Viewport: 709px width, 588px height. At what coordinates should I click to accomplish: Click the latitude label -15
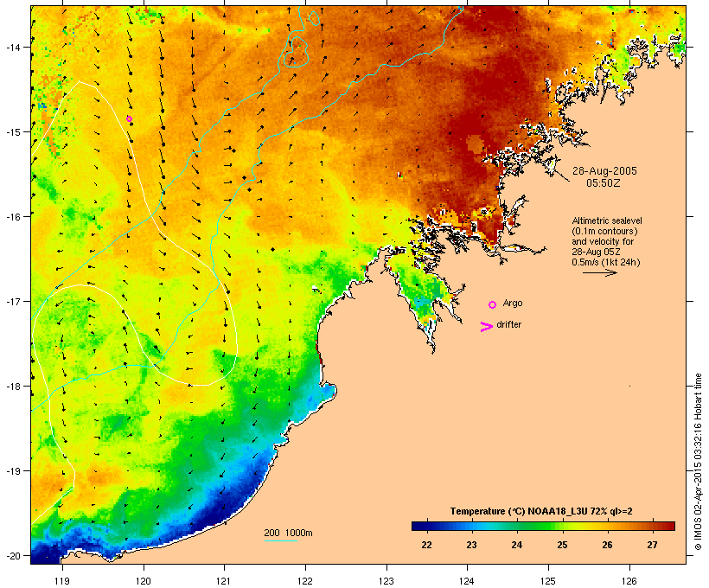(x=12, y=131)
